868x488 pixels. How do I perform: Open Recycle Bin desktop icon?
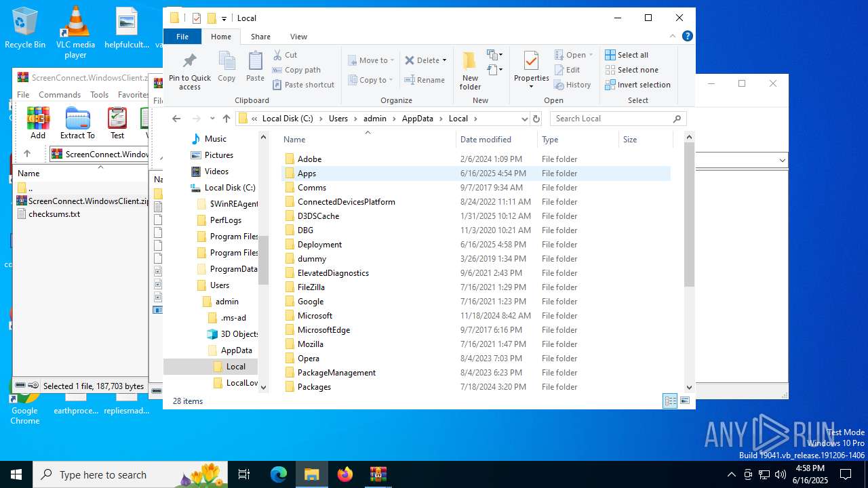click(x=25, y=28)
